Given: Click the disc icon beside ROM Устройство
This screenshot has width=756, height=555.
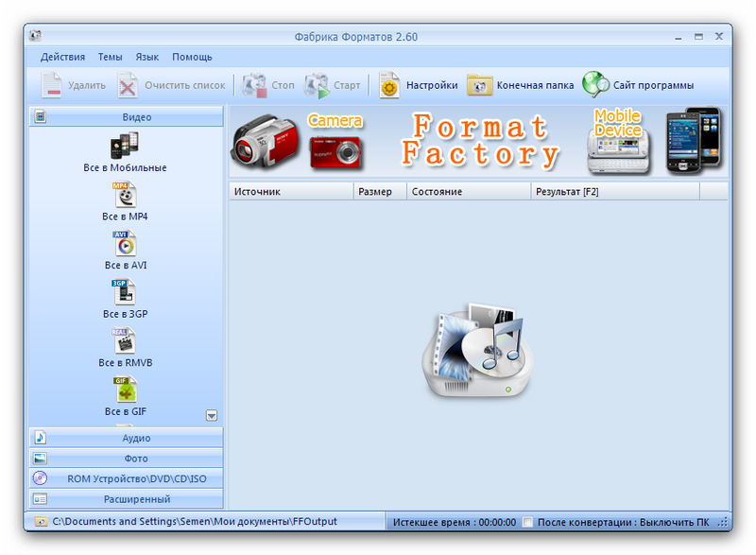Looking at the screenshot, I should tap(40, 477).
